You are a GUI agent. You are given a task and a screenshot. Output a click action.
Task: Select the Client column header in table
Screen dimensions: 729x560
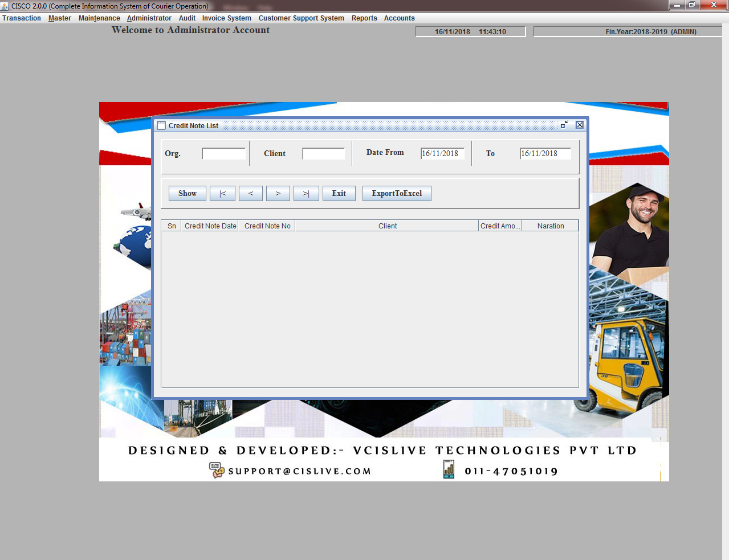(388, 226)
